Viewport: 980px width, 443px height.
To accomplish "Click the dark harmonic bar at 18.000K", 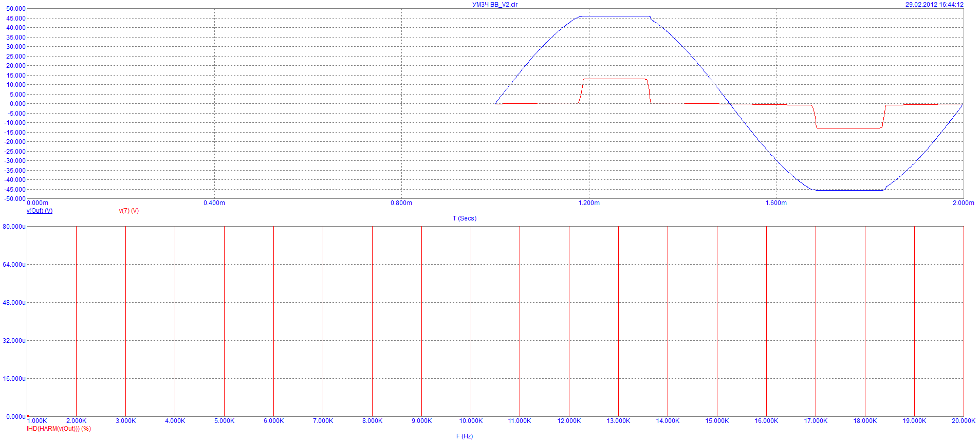I will (x=865, y=321).
